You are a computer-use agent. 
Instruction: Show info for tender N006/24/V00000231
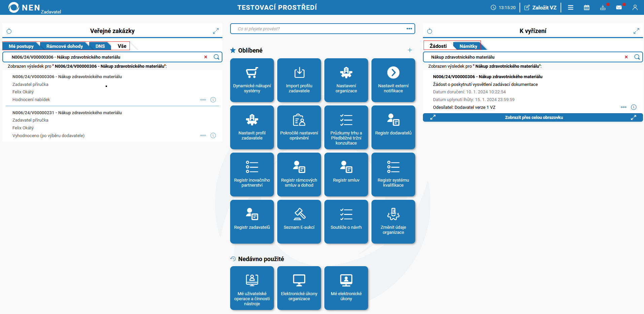click(x=213, y=135)
